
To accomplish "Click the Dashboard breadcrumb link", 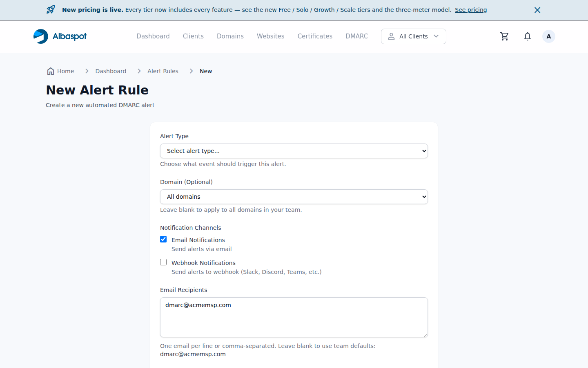I will tap(111, 71).
